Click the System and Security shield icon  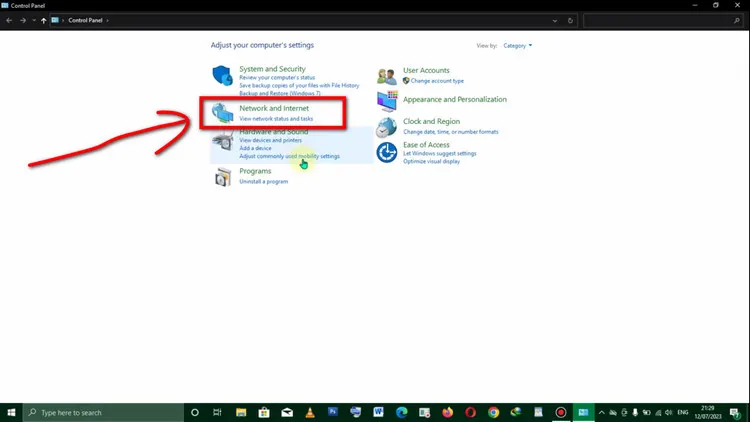222,76
